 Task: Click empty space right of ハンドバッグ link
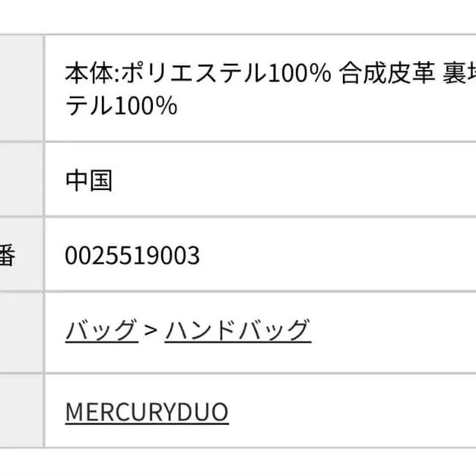coord(392,331)
